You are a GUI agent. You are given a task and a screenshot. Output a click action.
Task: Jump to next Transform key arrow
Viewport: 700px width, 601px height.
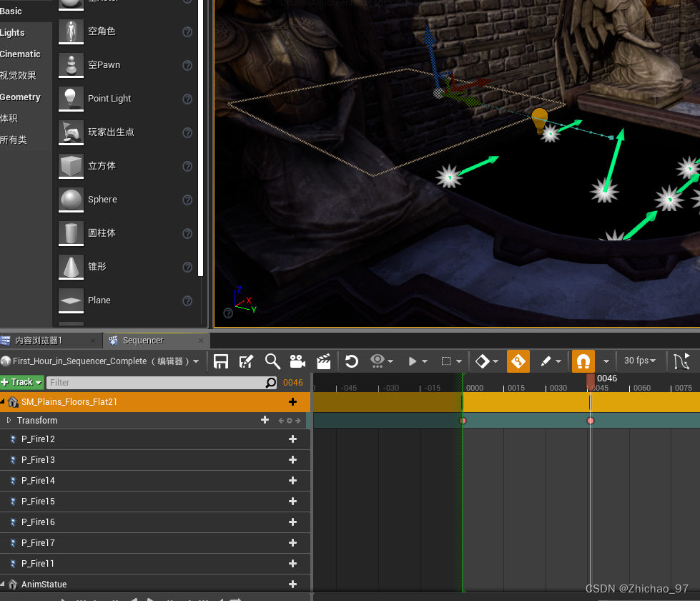[297, 421]
